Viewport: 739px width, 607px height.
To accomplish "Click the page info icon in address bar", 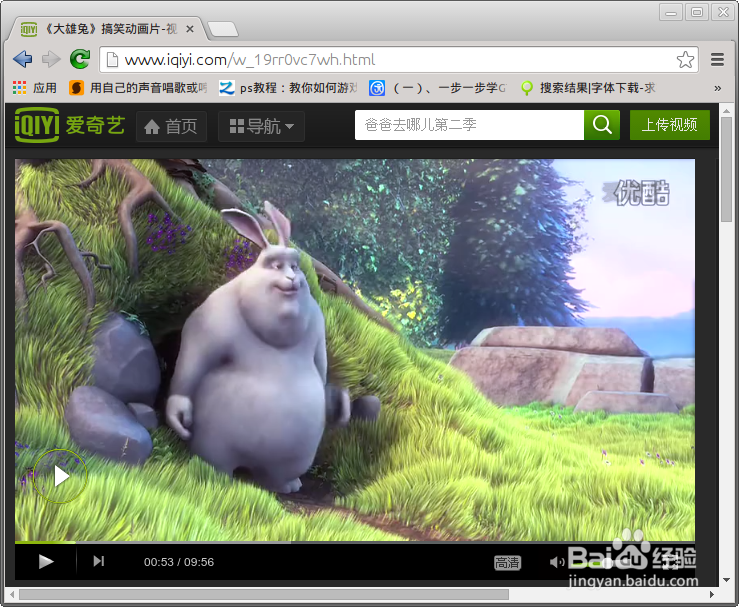I will [112, 60].
